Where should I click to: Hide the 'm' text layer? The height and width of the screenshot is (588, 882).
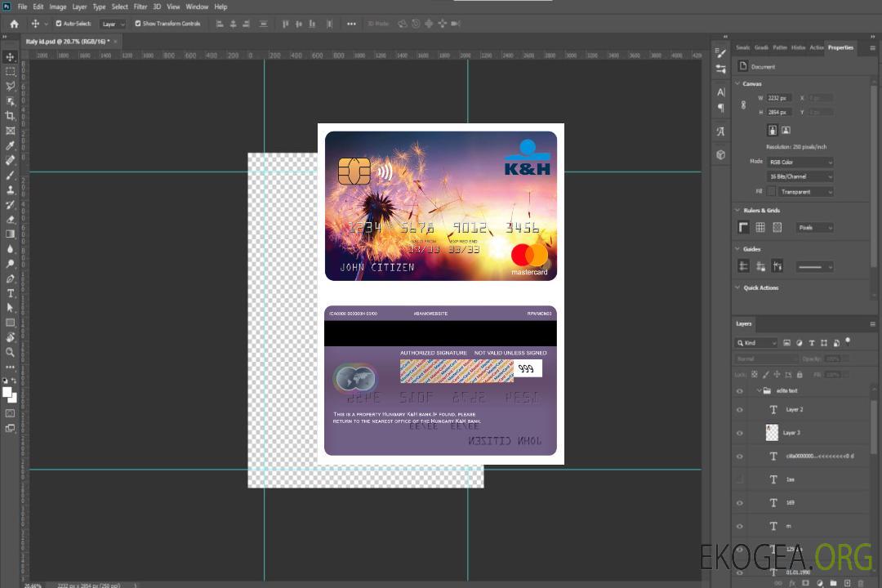(x=740, y=526)
